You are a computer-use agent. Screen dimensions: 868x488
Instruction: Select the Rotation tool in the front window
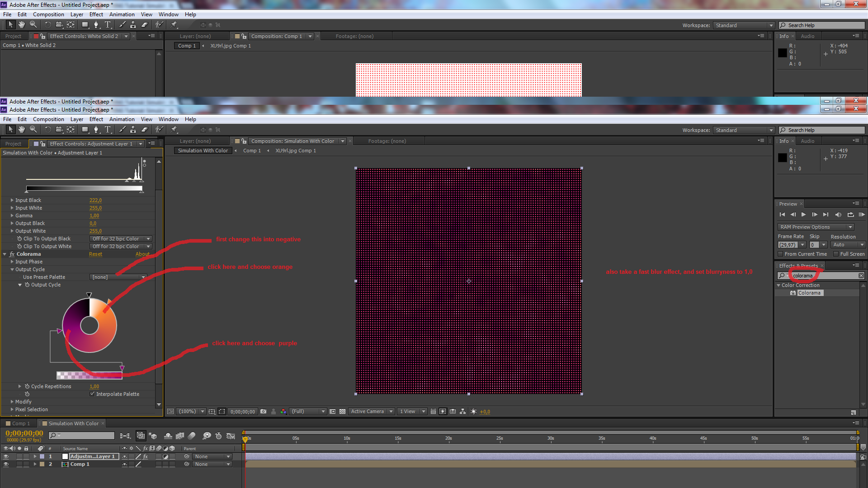pyautogui.click(x=48, y=130)
